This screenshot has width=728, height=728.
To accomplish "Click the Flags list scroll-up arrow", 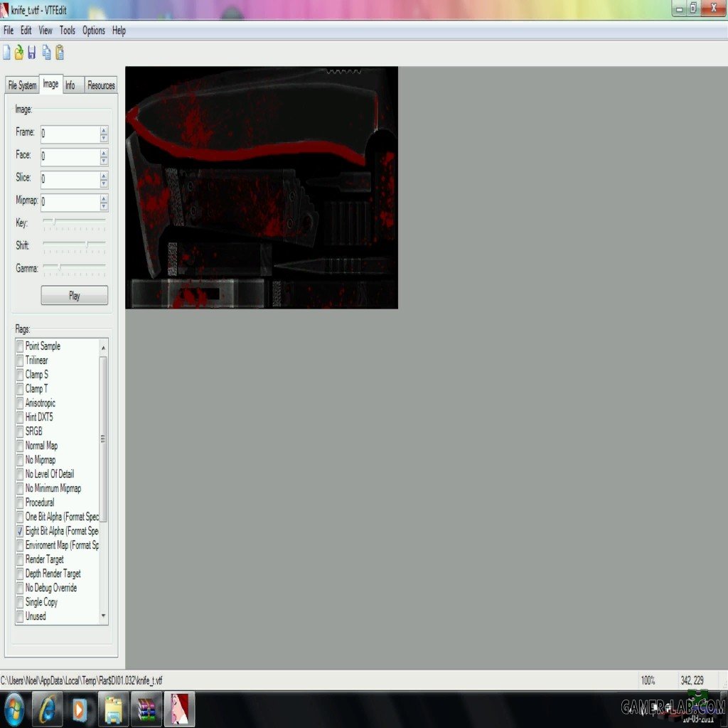I will point(104,347).
